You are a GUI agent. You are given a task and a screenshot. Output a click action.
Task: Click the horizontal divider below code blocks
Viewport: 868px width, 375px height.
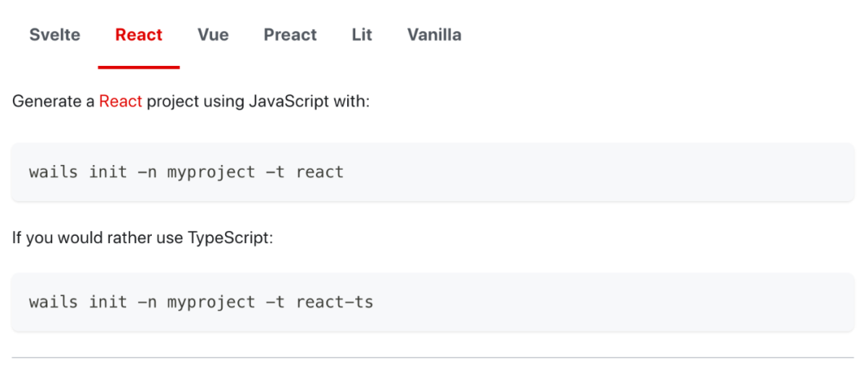[x=432, y=357]
